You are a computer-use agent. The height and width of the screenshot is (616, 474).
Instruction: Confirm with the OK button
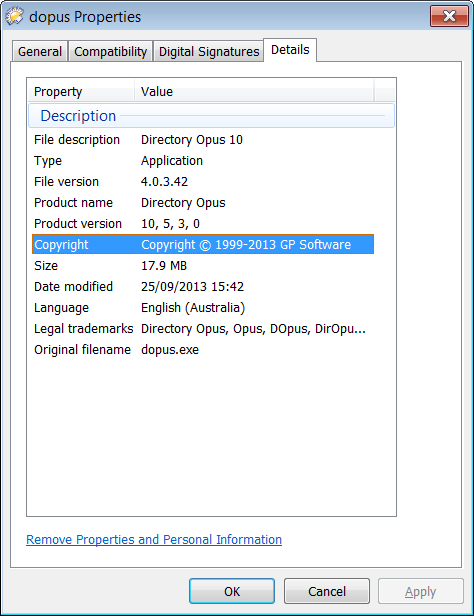[232, 591]
